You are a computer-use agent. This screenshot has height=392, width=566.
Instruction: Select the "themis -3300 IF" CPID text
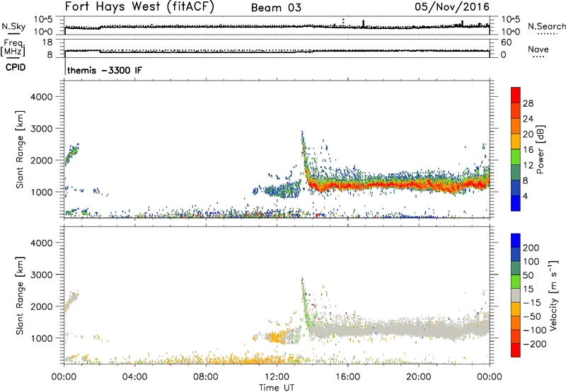click(105, 70)
